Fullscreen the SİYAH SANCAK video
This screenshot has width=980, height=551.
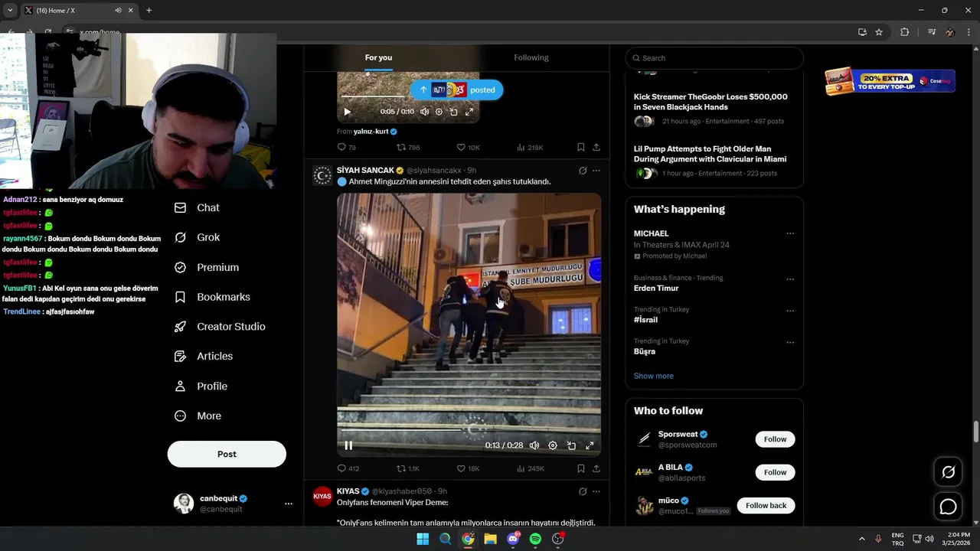590,445
